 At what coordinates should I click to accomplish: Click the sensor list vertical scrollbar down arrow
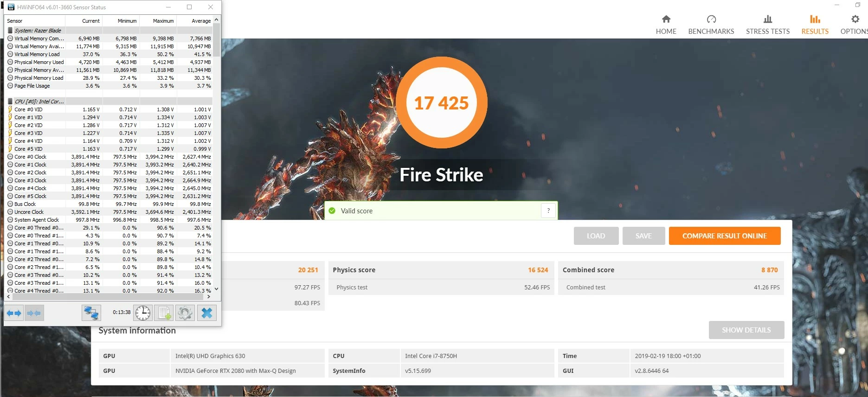216,289
